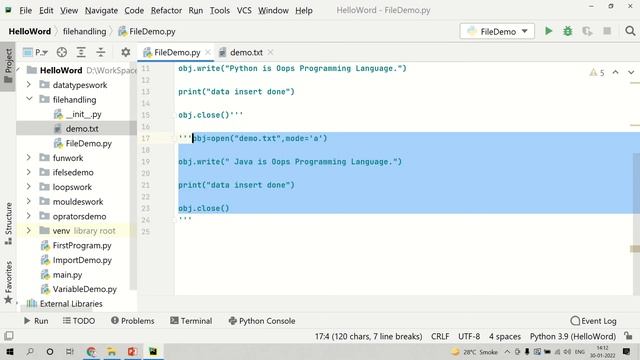Open the Problems tool window
The width and height of the screenshot is (640, 360).
pos(133,321)
